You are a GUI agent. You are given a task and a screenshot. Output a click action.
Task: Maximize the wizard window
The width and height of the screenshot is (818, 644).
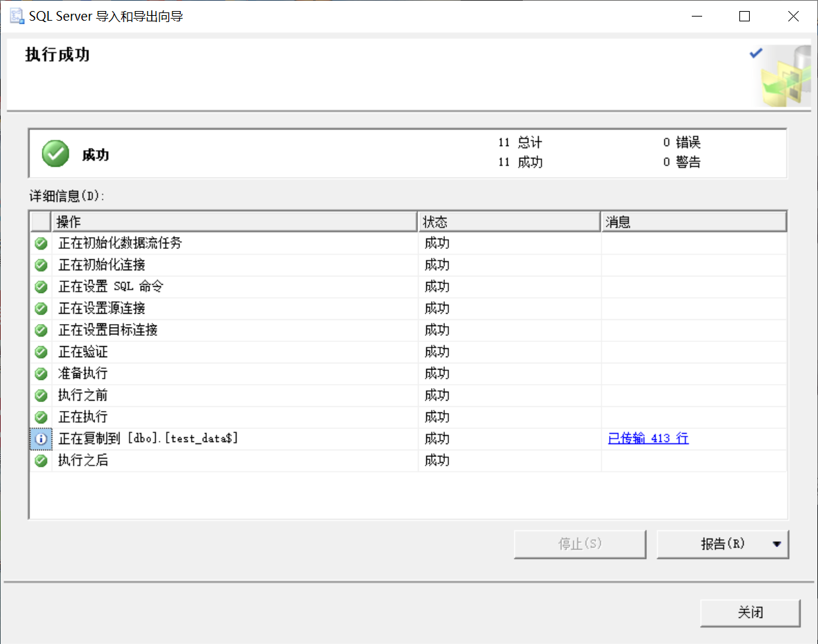pos(744,16)
